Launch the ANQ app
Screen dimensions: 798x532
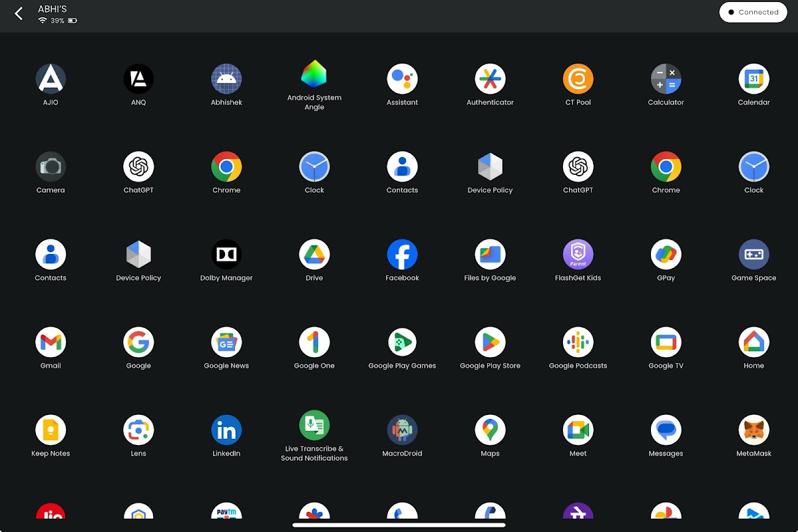tap(138, 79)
